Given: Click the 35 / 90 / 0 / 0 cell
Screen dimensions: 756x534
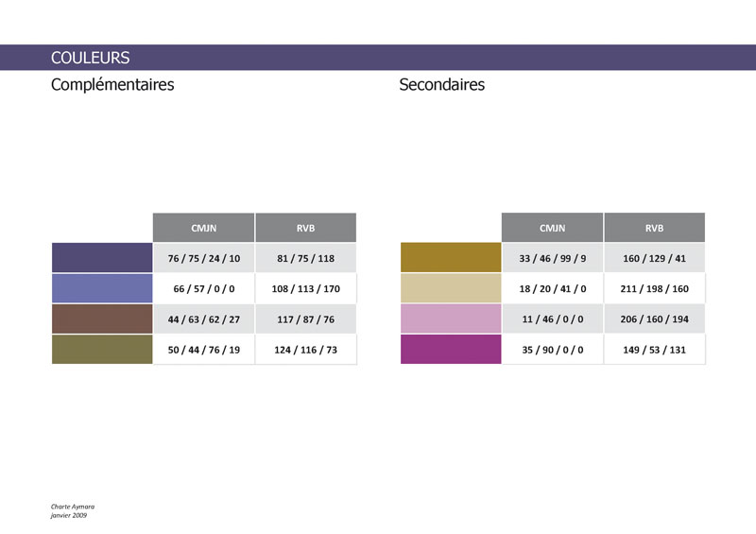Looking at the screenshot, I should 552,350.
